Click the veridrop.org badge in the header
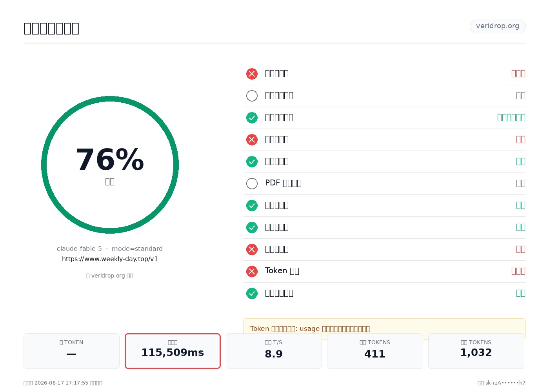This screenshot has height=392, width=549. click(x=498, y=26)
